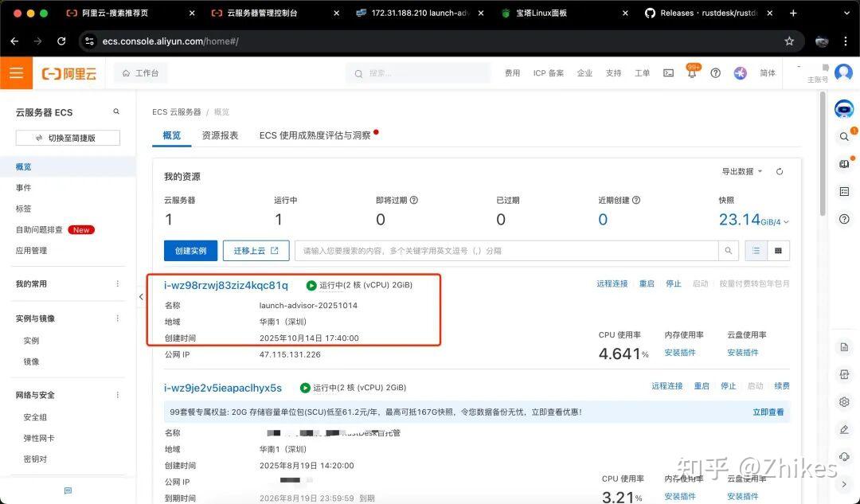Select the 概览 tab
The width and height of the screenshot is (860, 504).
click(172, 135)
